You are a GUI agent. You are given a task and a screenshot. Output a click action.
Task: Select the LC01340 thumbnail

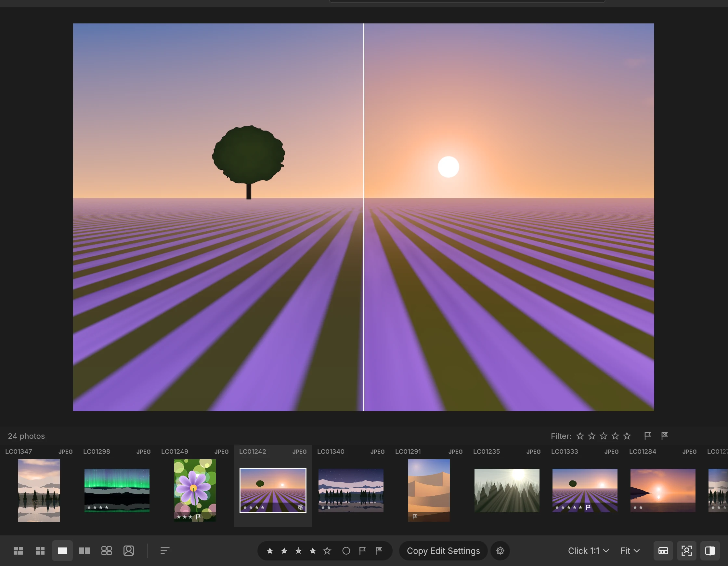pyautogui.click(x=351, y=490)
